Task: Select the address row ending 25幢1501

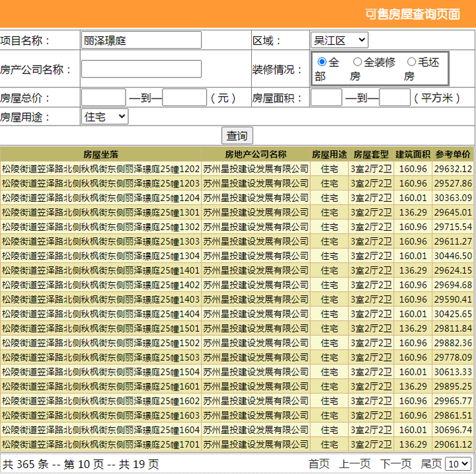Action: [100, 329]
